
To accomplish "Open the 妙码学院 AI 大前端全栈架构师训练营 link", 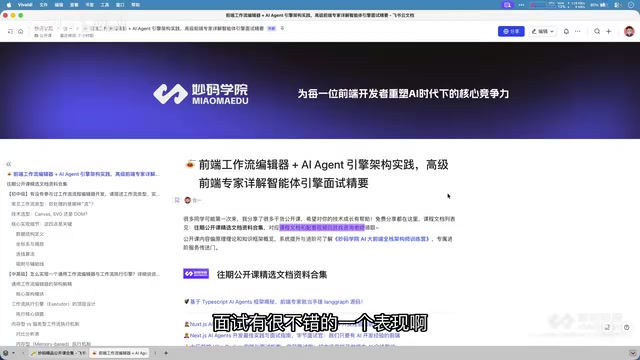I will tap(382, 239).
